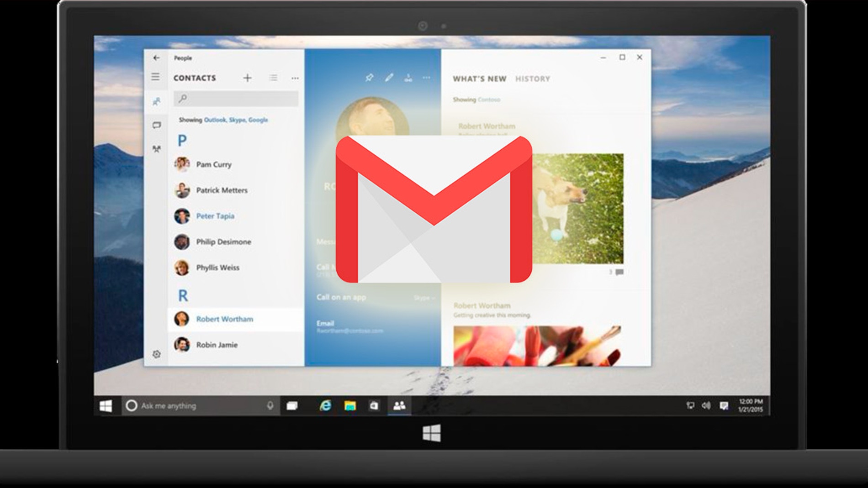Click Call on an app entry
This screenshot has height=488, width=868.
[341, 297]
